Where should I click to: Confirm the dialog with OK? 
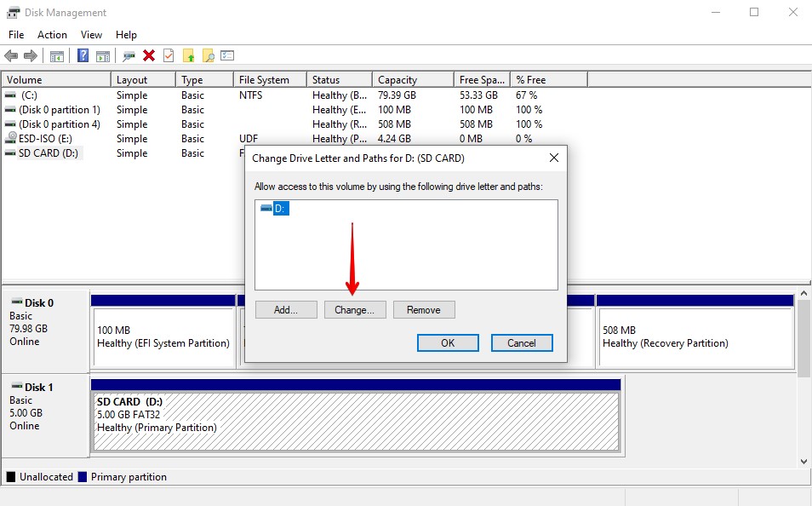coord(448,342)
